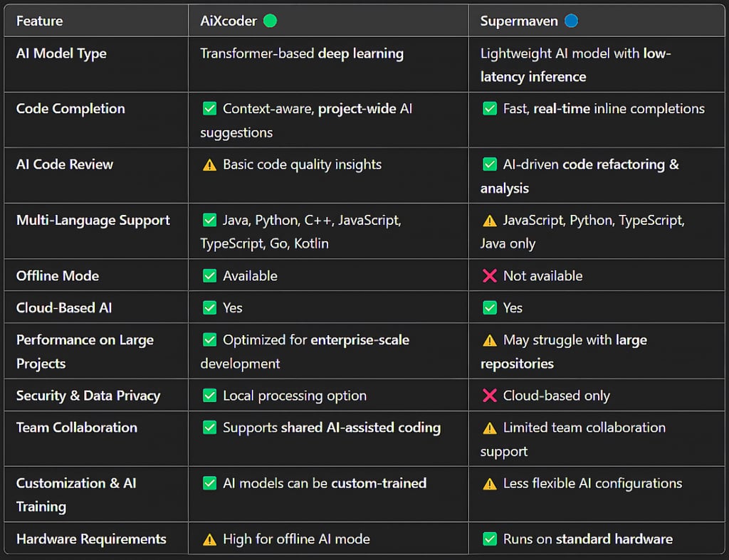
Task: Click the 'Not available' text
Action: 543,276
